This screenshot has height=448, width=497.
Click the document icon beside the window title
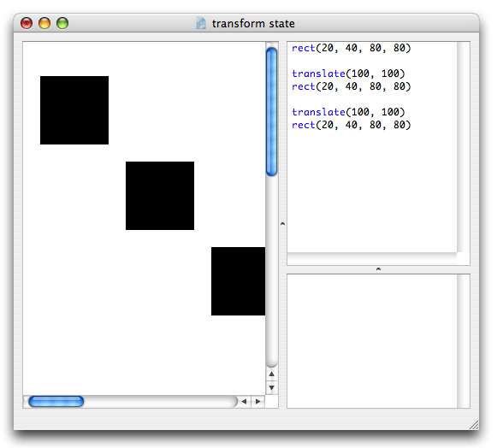(x=201, y=23)
